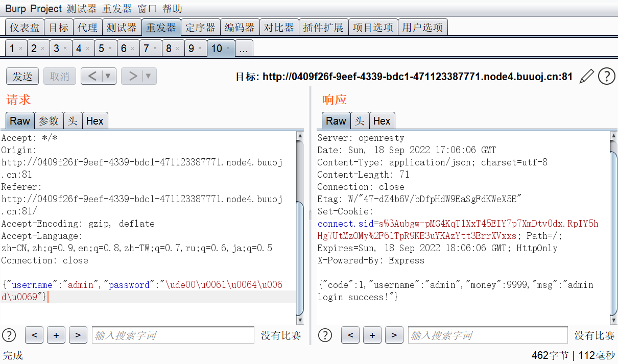Click the 取消 cancel button

point(60,77)
